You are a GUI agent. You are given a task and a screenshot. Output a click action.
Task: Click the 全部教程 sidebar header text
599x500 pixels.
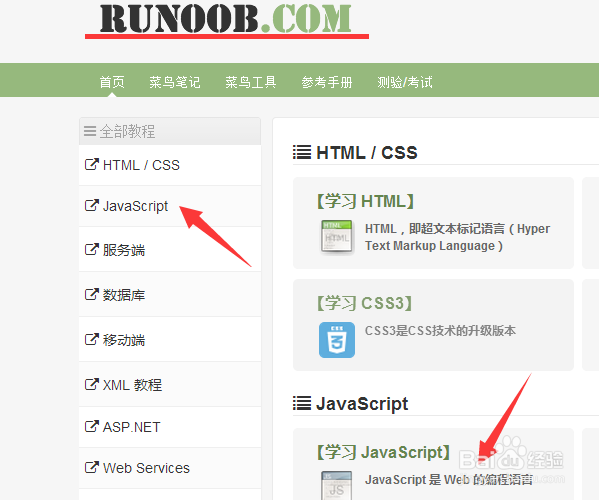[x=127, y=131]
